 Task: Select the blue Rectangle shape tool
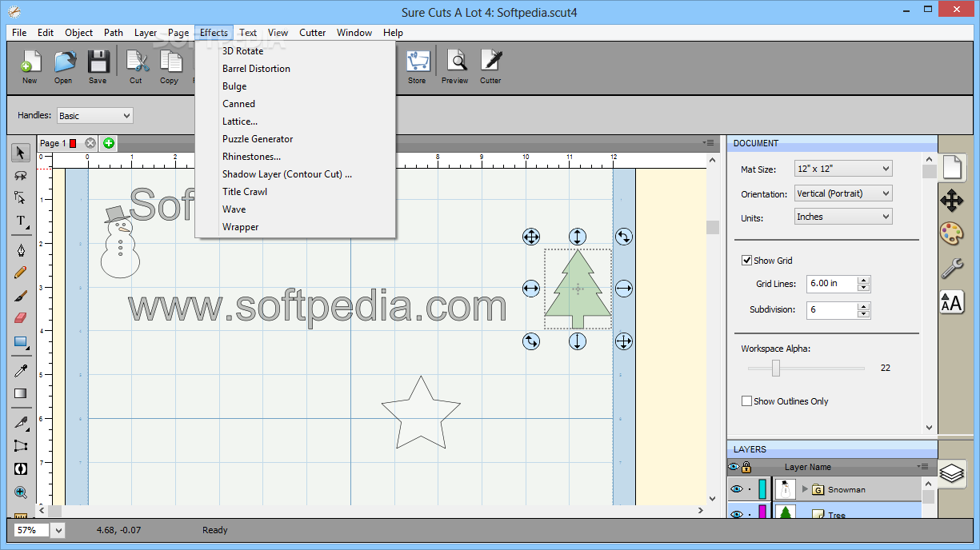[x=21, y=342]
